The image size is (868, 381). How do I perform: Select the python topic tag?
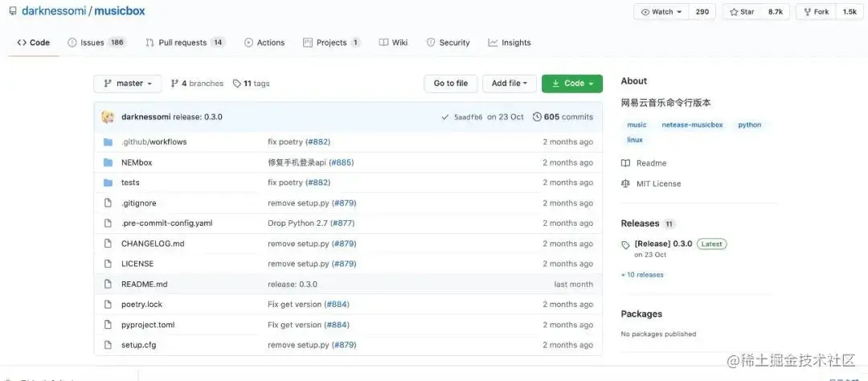point(750,125)
